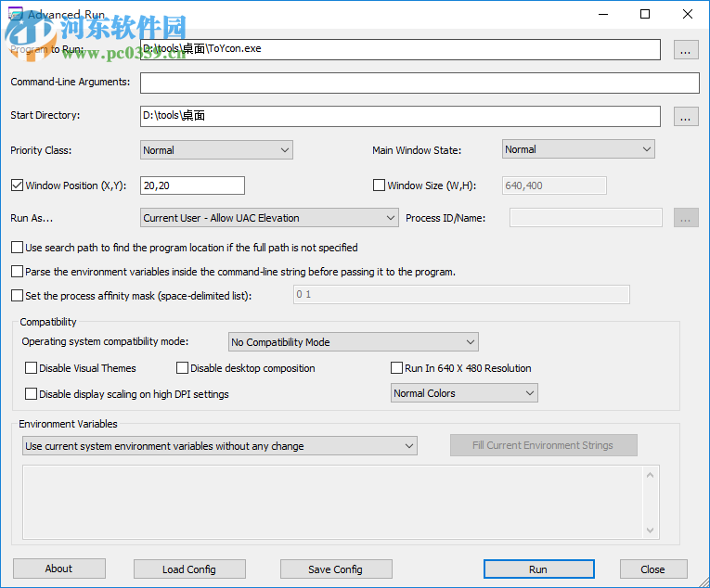Screen dimensions: 710x588
Task: Click the Close button at bottom
Action: pyautogui.click(x=653, y=569)
